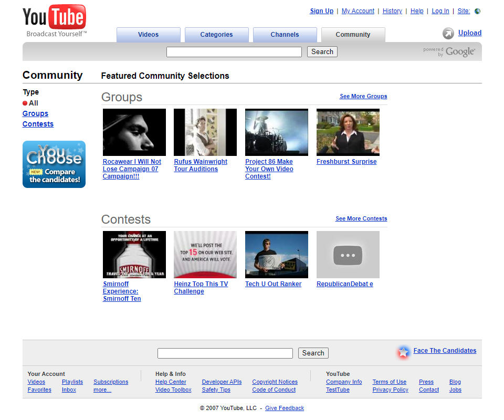Click the Log In link
504x420 pixels.
[440, 11]
